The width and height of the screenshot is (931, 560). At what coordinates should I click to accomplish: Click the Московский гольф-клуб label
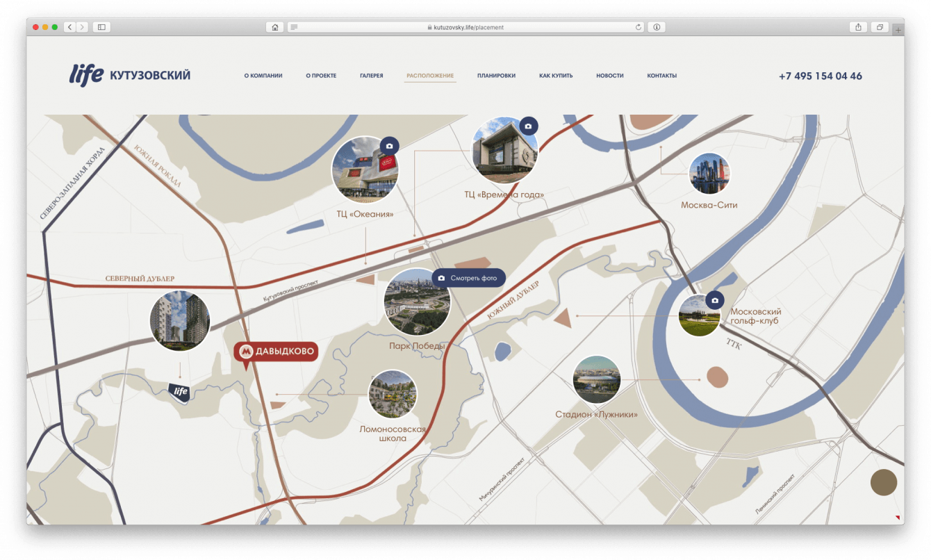pos(756,316)
